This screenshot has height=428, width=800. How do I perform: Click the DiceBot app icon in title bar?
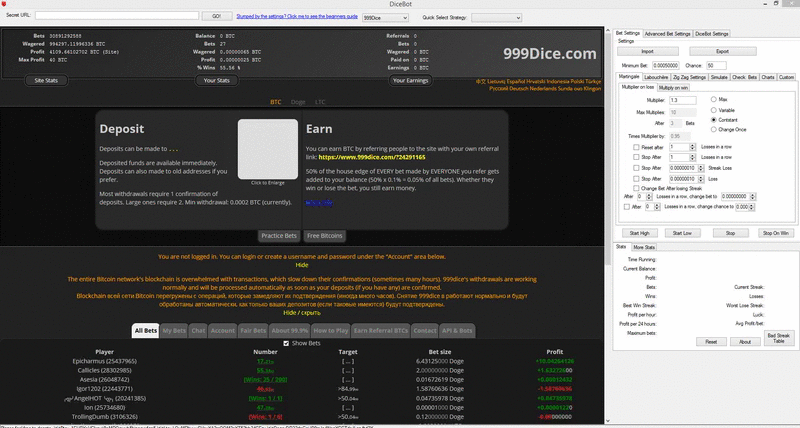(x=4, y=4)
